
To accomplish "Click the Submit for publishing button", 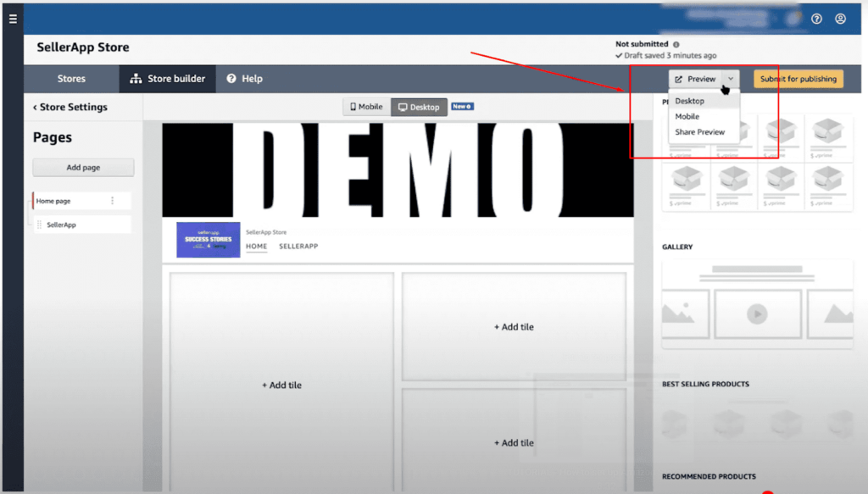I will click(x=798, y=79).
